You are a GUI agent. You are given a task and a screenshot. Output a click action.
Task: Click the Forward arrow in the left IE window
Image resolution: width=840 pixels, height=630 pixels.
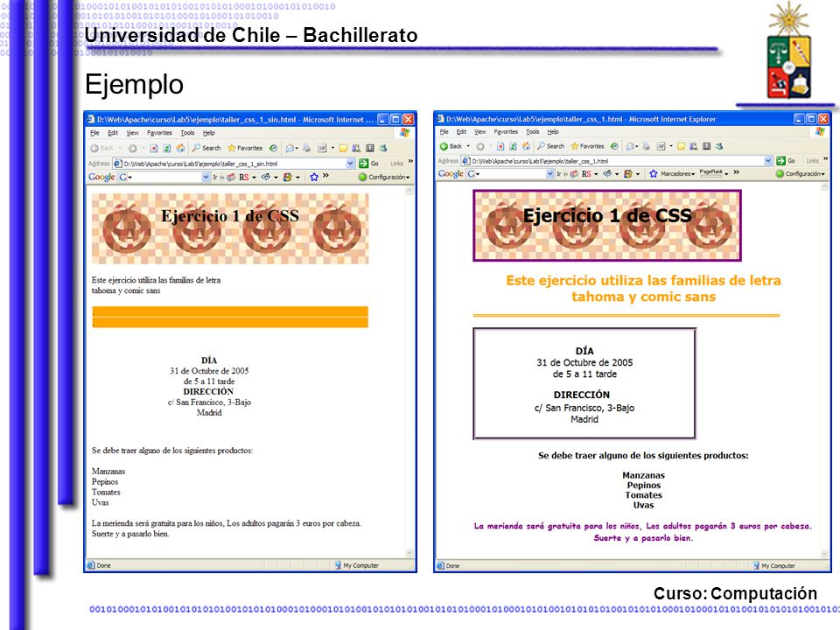point(132,149)
